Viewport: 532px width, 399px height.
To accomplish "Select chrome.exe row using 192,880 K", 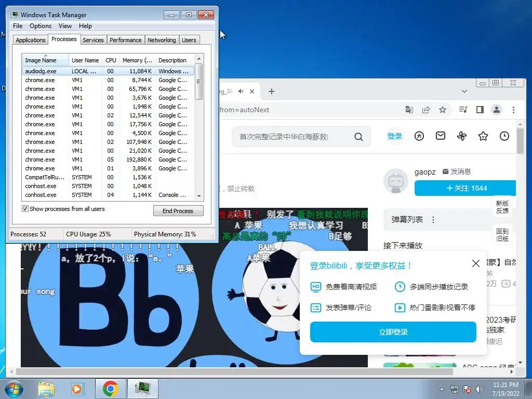I will tap(108, 159).
